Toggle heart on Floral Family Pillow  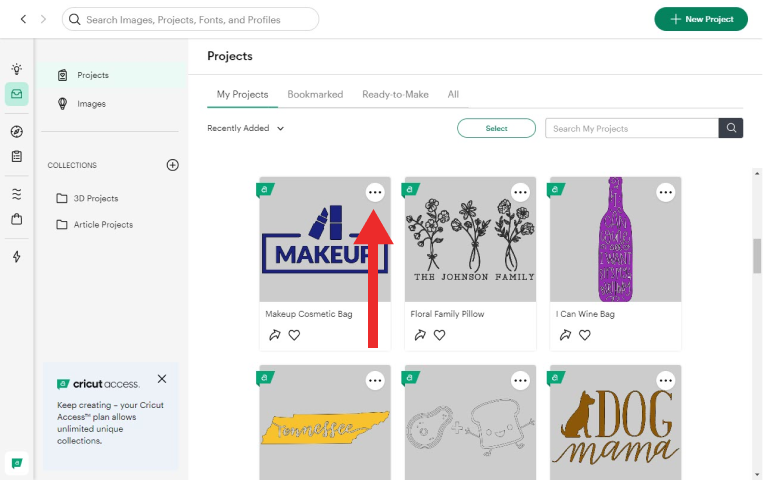click(440, 335)
